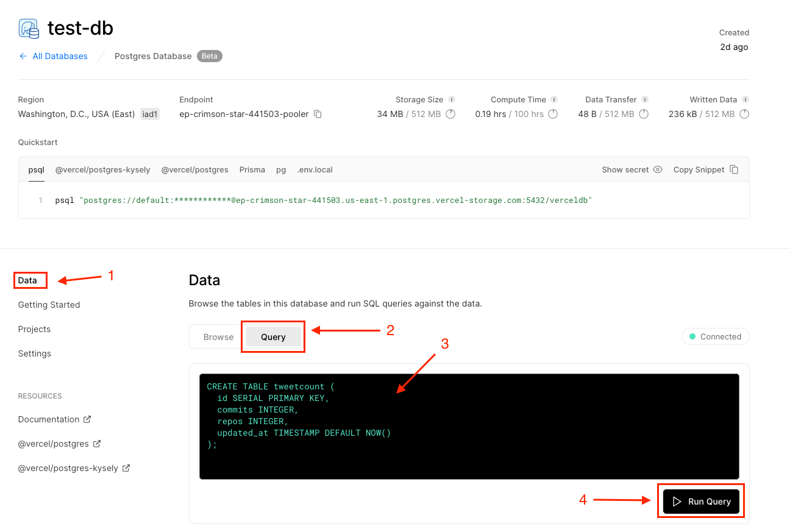Click the Storage Size usage pie indicator
This screenshot has height=532, width=790.
(450, 114)
